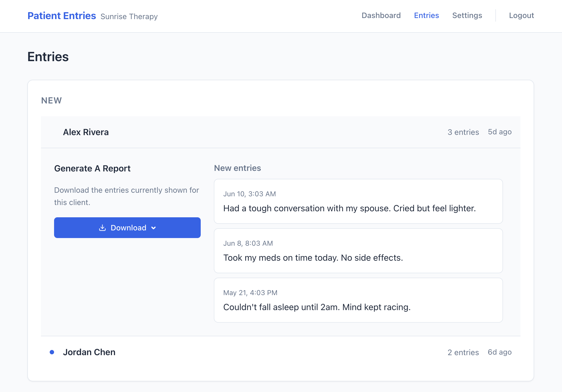Viewport: 562px width, 392px height.
Task: Open the Dashboard nav item
Action: (381, 16)
